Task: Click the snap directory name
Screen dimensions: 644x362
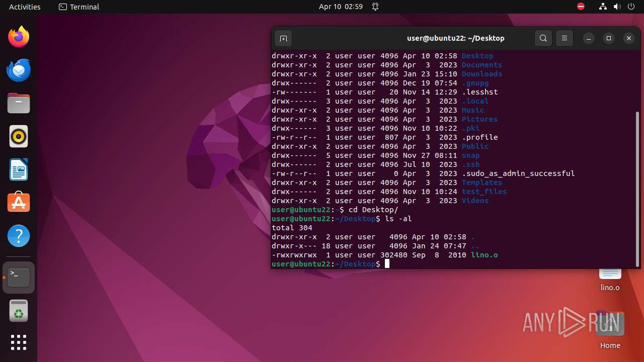Action: pos(471,155)
